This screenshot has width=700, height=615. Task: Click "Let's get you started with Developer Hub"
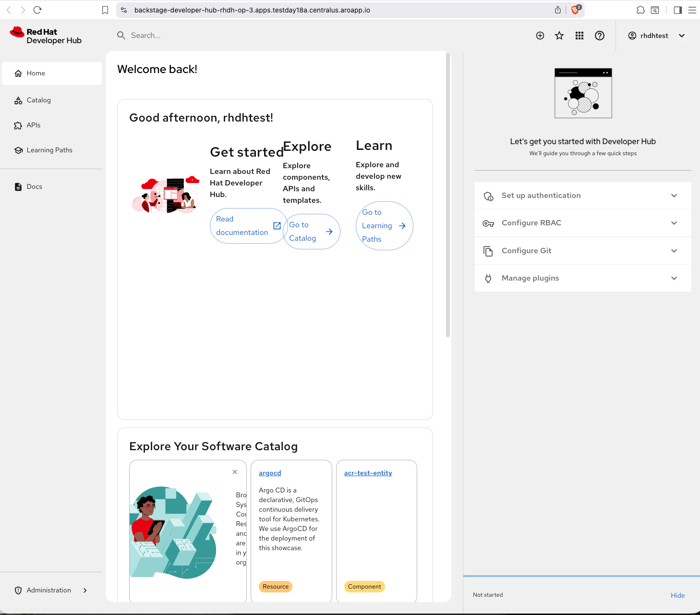tap(583, 141)
